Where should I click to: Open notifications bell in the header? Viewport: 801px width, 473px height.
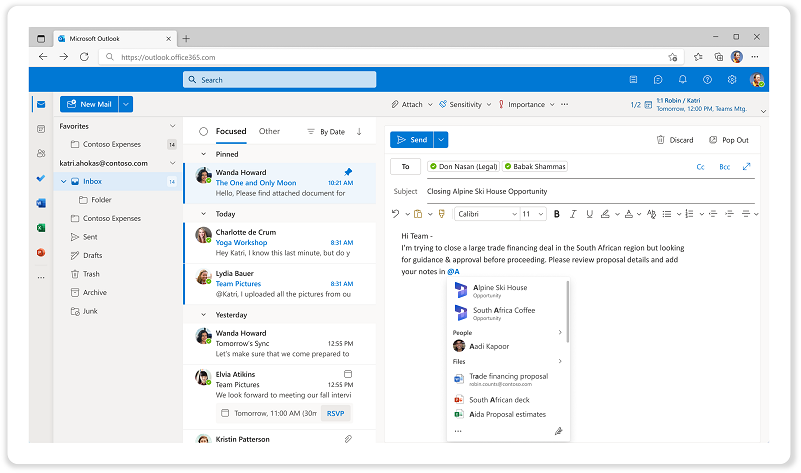[x=682, y=80]
